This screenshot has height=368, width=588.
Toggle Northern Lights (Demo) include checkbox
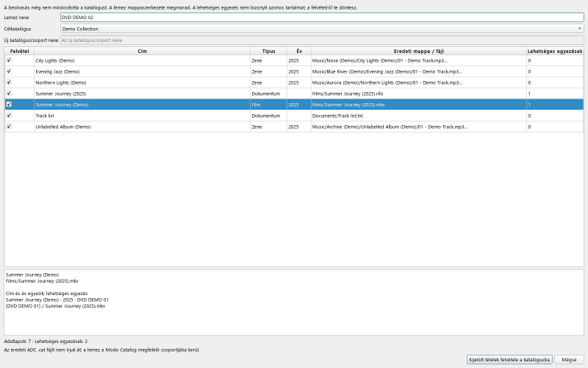point(9,82)
